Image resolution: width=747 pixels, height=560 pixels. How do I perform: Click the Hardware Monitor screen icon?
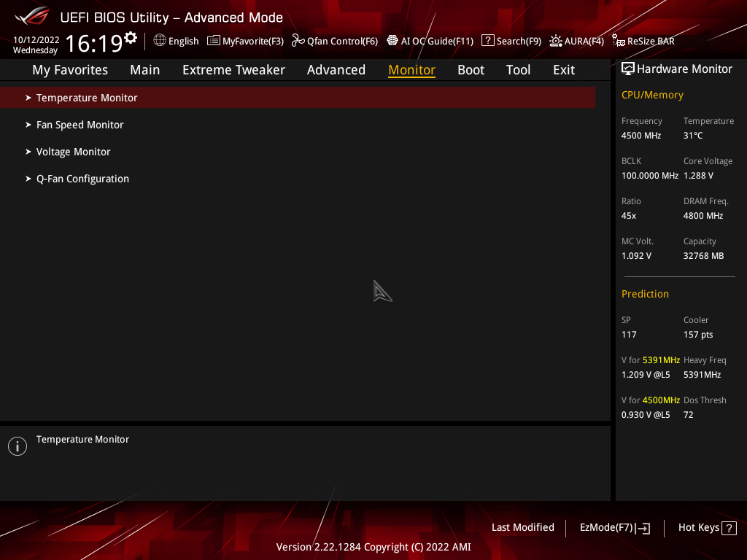click(628, 69)
